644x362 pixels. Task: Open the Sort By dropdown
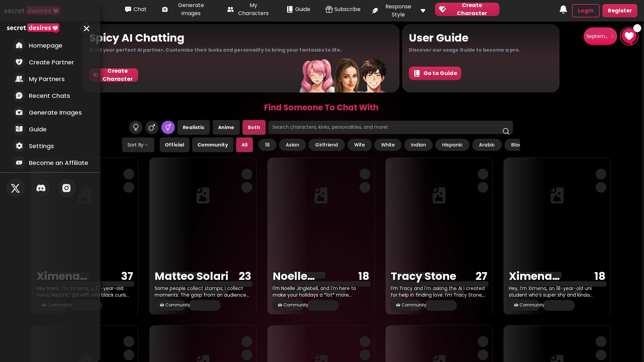coord(138,145)
